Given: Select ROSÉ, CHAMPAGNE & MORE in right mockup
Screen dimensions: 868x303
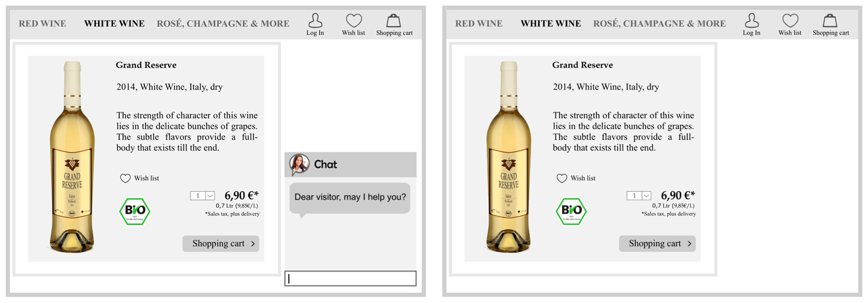Looking at the screenshot, I should (660, 24).
